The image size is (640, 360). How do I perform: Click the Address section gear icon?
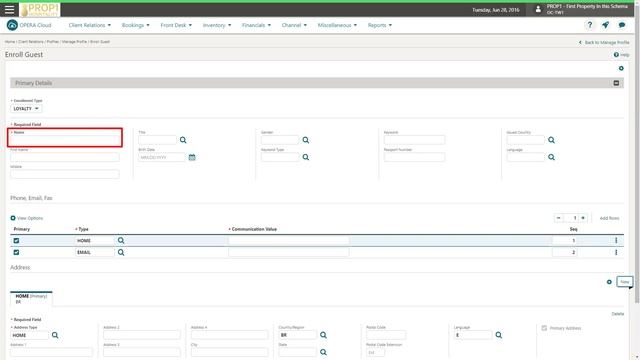609,282
